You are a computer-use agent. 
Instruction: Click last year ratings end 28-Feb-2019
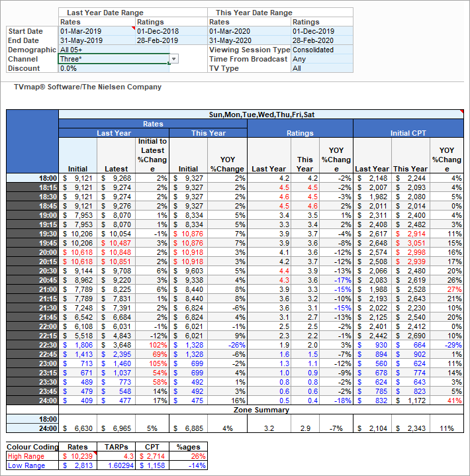tap(171, 40)
